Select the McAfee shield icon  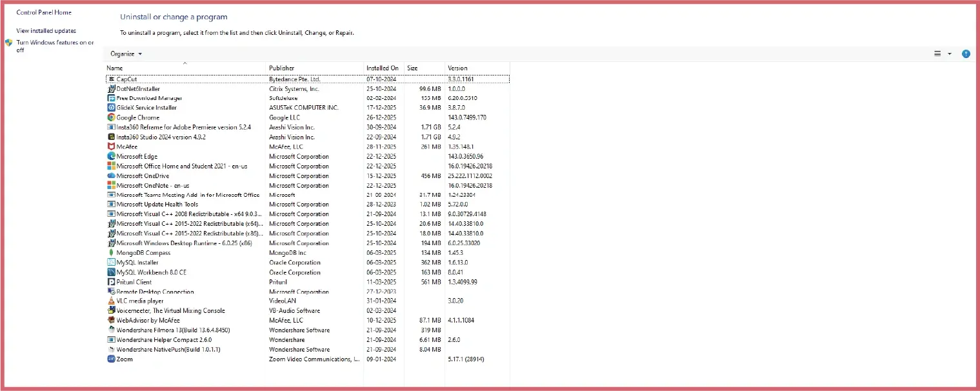pos(111,146)
